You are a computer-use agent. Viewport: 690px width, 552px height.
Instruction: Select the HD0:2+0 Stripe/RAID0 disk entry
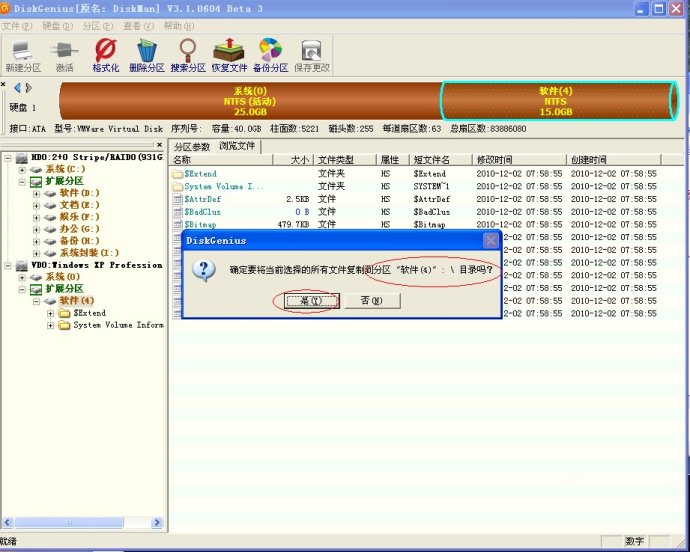pos(97,157)
